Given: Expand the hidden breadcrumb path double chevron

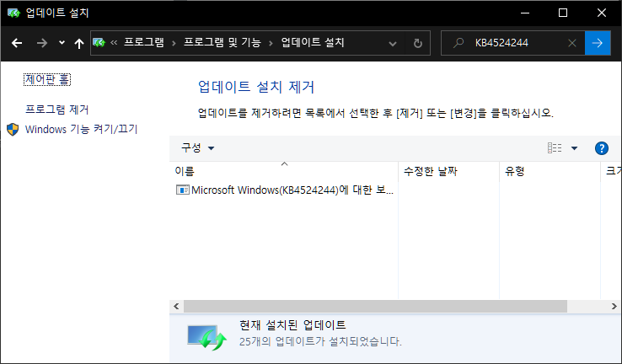Looking at the screenshot, I should tap(114, 42).
